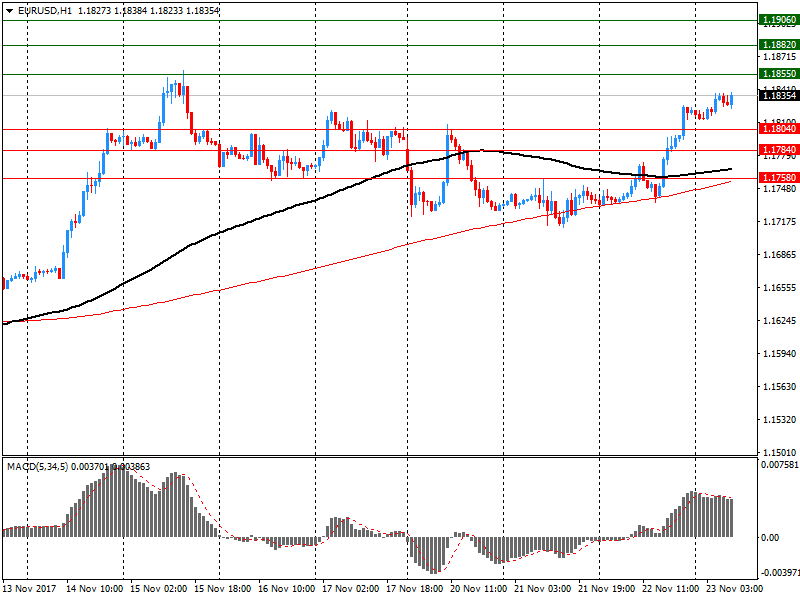Select the 1.17580 red level label
Viewport: 800px width, 600px height.
(779, 178)
